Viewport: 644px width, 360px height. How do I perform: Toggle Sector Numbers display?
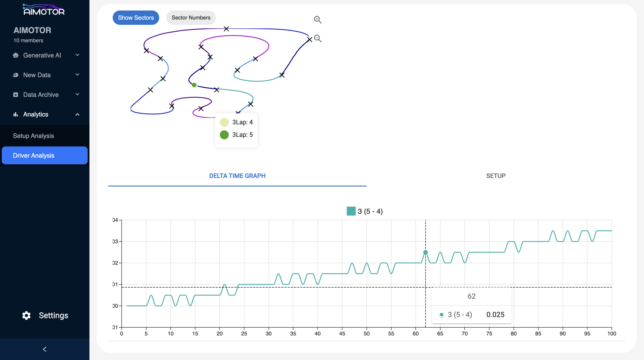pyautogui.click(x=191, y=18)
